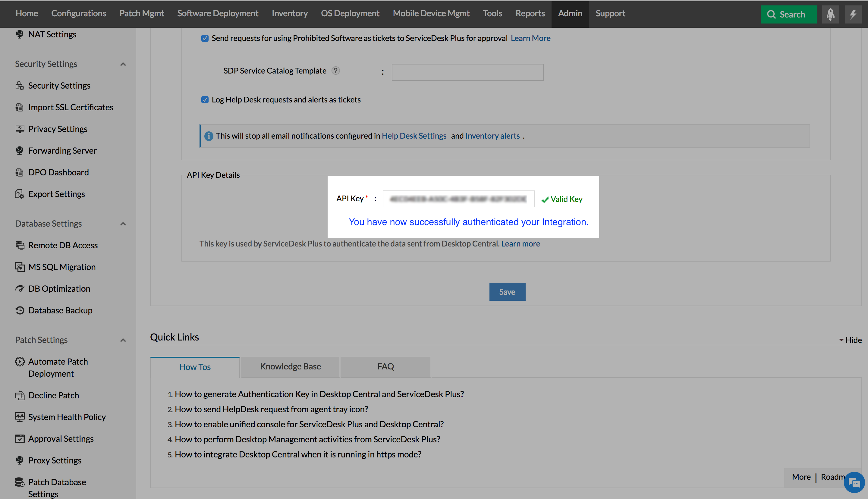Image resolution: width=868 pixels, height=499 pixels.
Task: Open the Help Desk Settings link
Action: [x=414, y=136]
